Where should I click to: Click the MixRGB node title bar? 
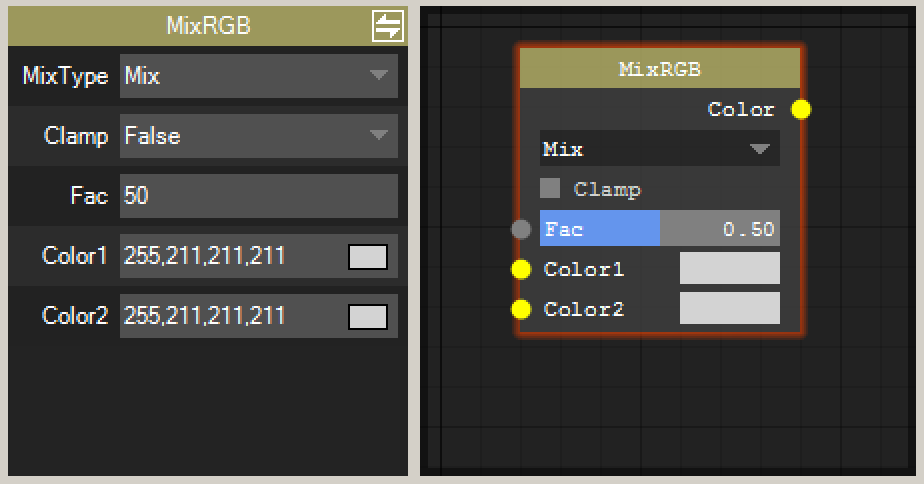click(x=660, y=69)
